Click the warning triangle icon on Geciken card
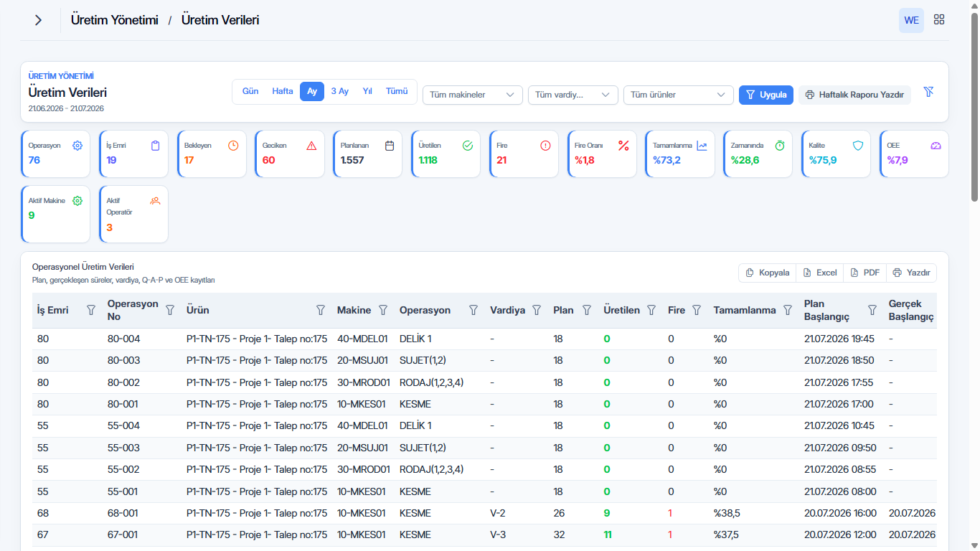 coord(311,146)
